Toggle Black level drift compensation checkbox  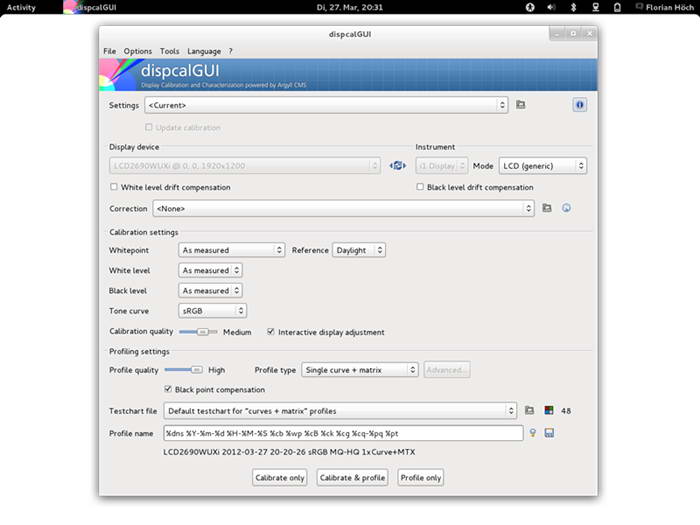[x=420, y=187]
